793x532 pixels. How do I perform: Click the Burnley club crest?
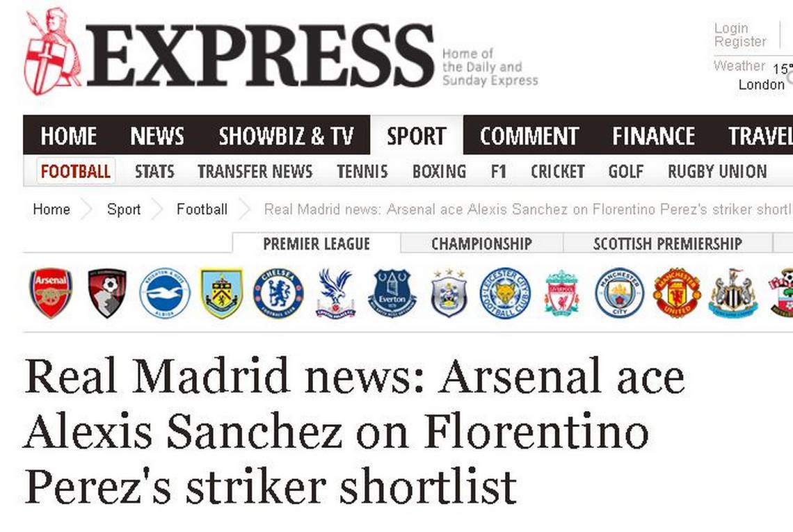pyautogui.click(x=221, y=293)
